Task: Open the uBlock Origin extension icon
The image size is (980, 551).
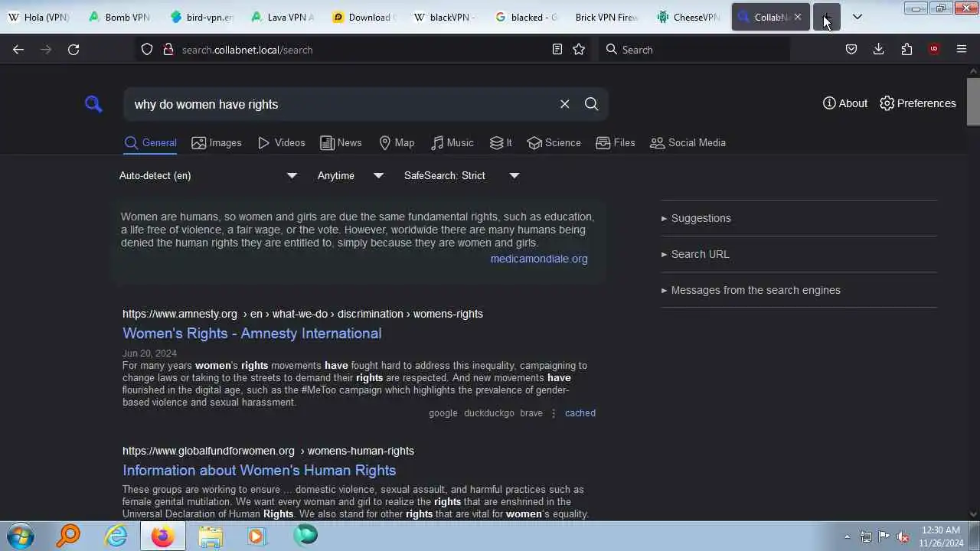Action: (934, 49)
